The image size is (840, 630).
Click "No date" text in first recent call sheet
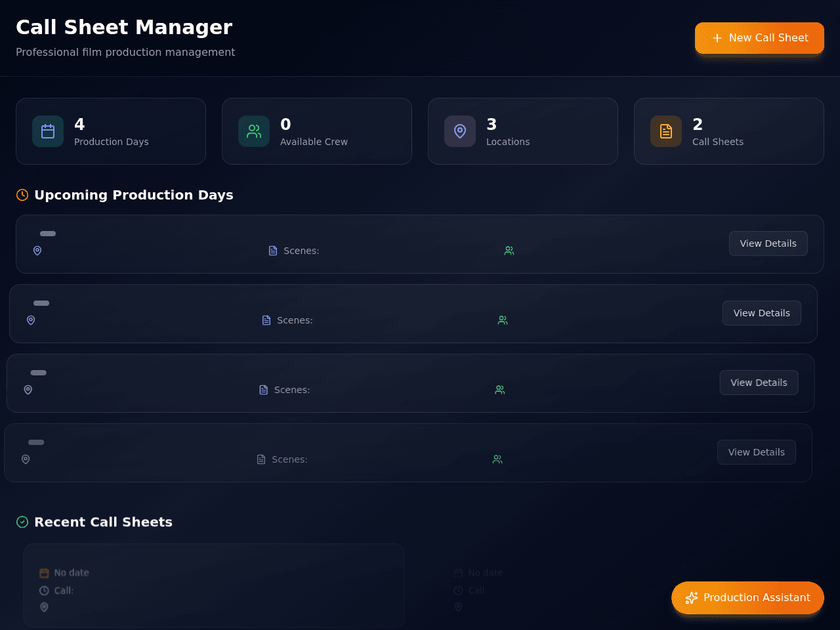click(x=72, y=573)
